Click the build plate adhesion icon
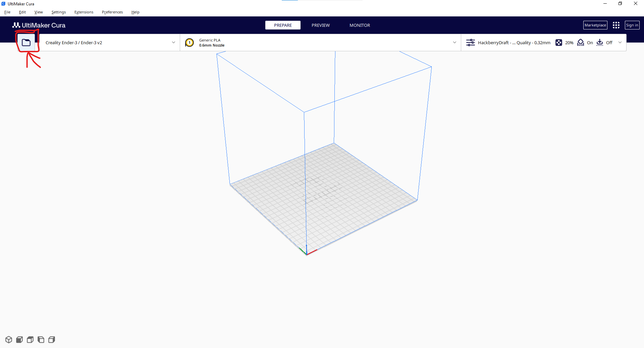644x348 pixels. pyautogui.click(x=600, y=43)
